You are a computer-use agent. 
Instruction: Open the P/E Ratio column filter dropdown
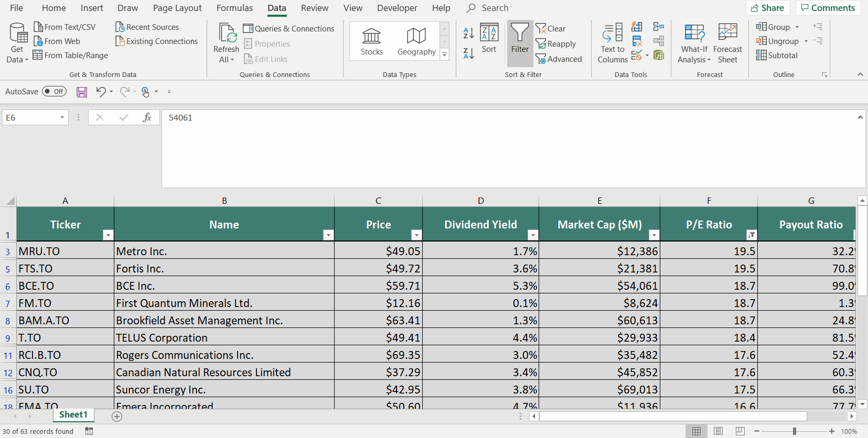coord(752,235)
